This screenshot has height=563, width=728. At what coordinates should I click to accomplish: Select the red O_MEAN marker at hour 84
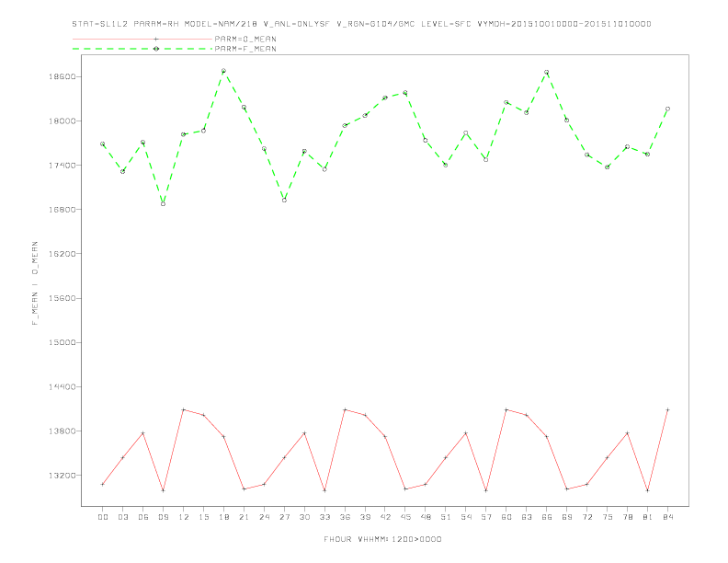[x=667, y=409]
